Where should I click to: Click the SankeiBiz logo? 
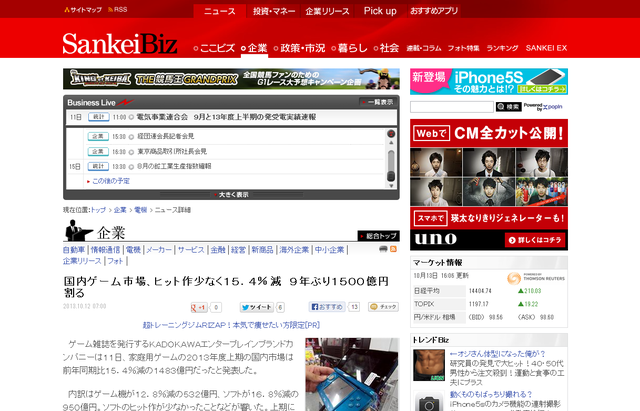120,43
